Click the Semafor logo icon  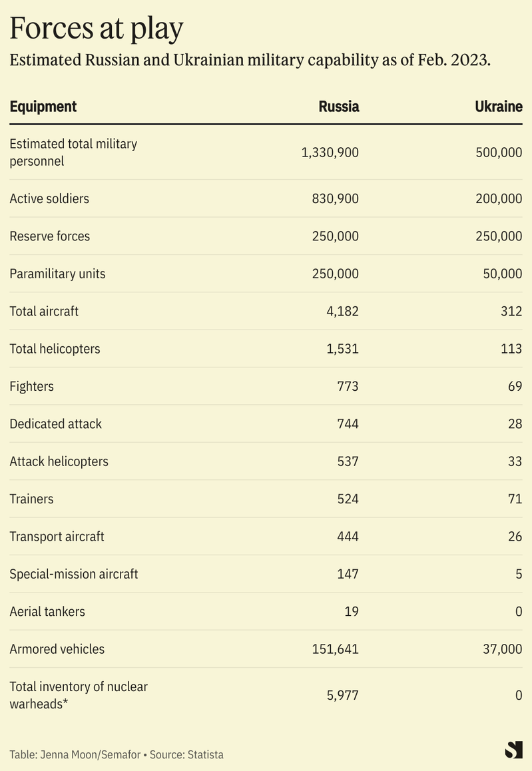[513, 749]
